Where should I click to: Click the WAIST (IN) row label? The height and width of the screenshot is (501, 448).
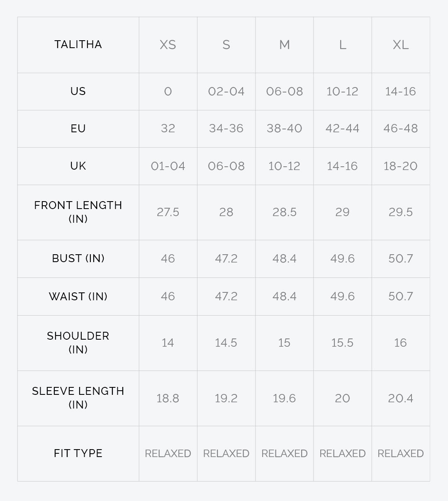(78, 297)
